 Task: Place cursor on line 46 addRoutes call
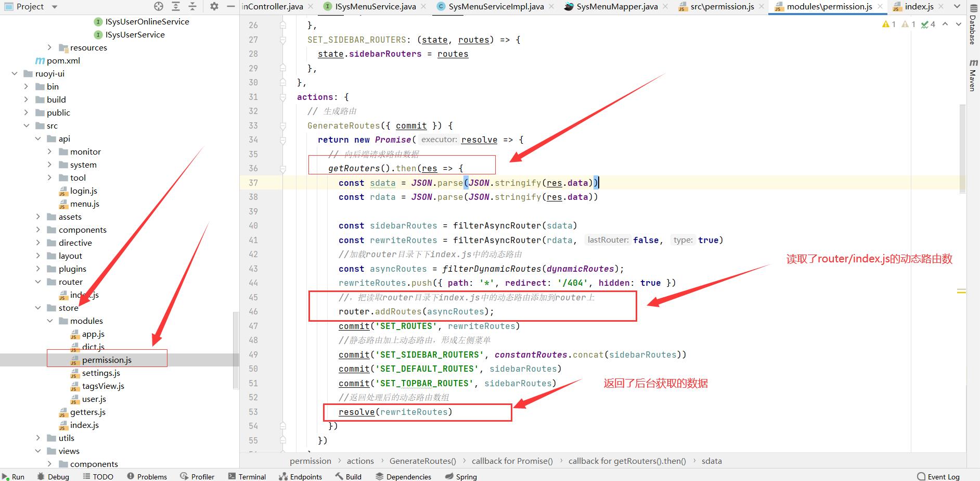pyautogui.click(x=416, y=311)
